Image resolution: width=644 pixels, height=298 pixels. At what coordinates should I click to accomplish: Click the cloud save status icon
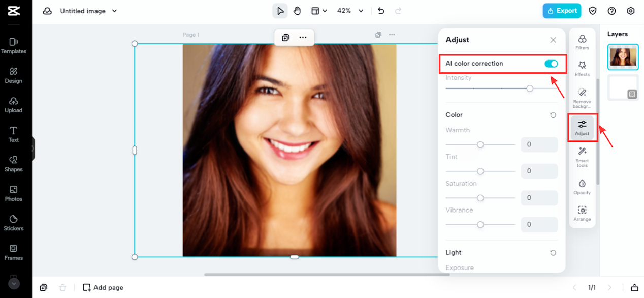pos(47,11)
